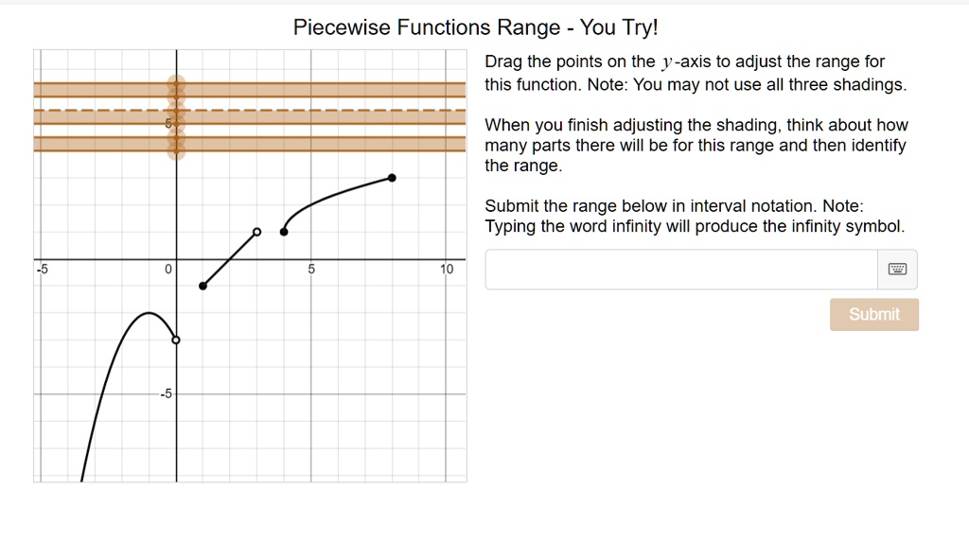This screenshot has width=969, height=560.
Task: Select the x-axis label 10
Action: tap(446, 269)
